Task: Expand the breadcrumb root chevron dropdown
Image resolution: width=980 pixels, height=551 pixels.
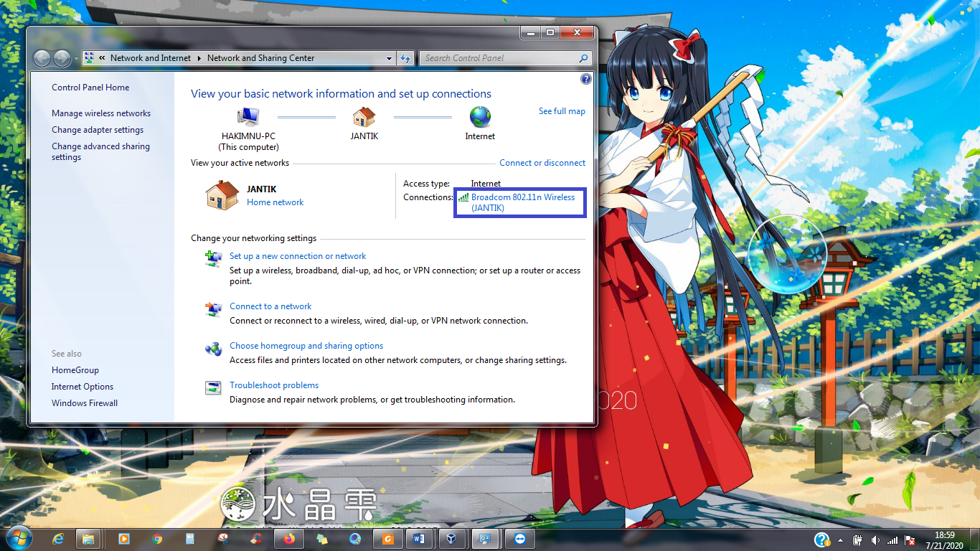Action: coord(103,58)
